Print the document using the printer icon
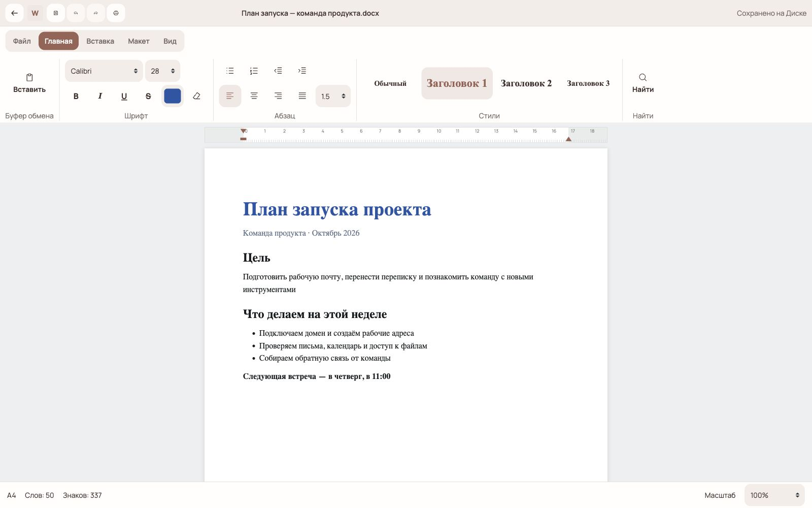The height and width of the screenshot is (508, 812). [x=116, y=13]
